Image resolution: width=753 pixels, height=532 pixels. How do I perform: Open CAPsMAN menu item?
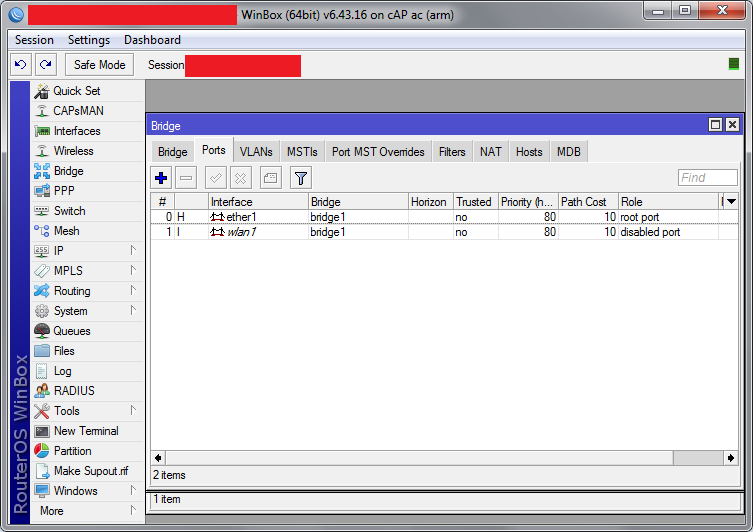[x=88, y=111]
